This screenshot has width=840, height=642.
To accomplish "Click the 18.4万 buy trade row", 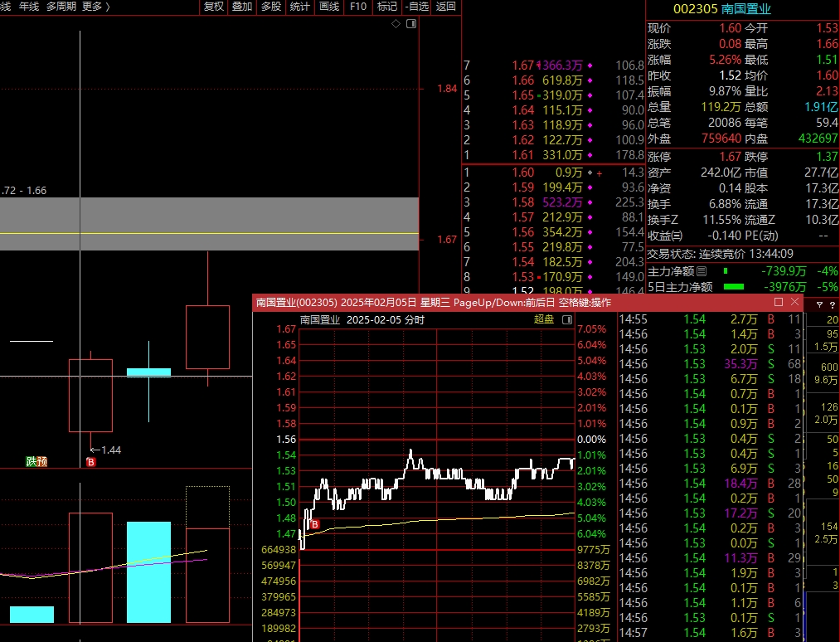I will [710, 484].
